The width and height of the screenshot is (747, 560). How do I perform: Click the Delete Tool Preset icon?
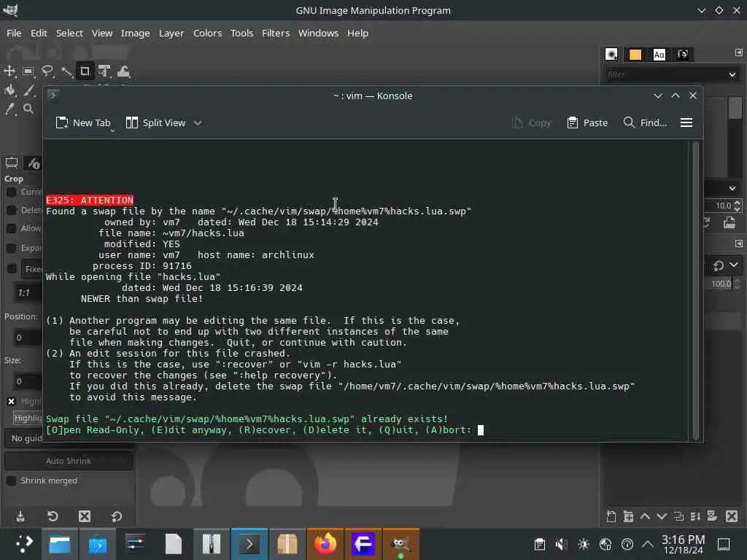(x=85, y=516)
